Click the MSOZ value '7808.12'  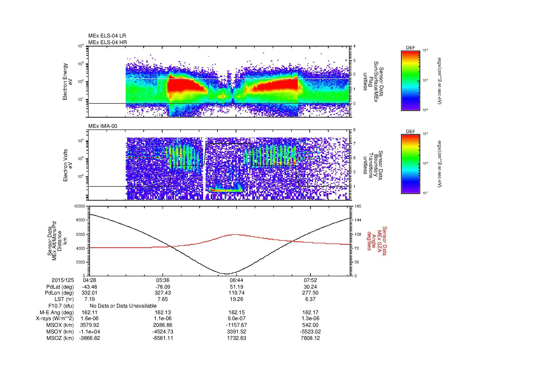pyautogui.click(x=310, y=338)
